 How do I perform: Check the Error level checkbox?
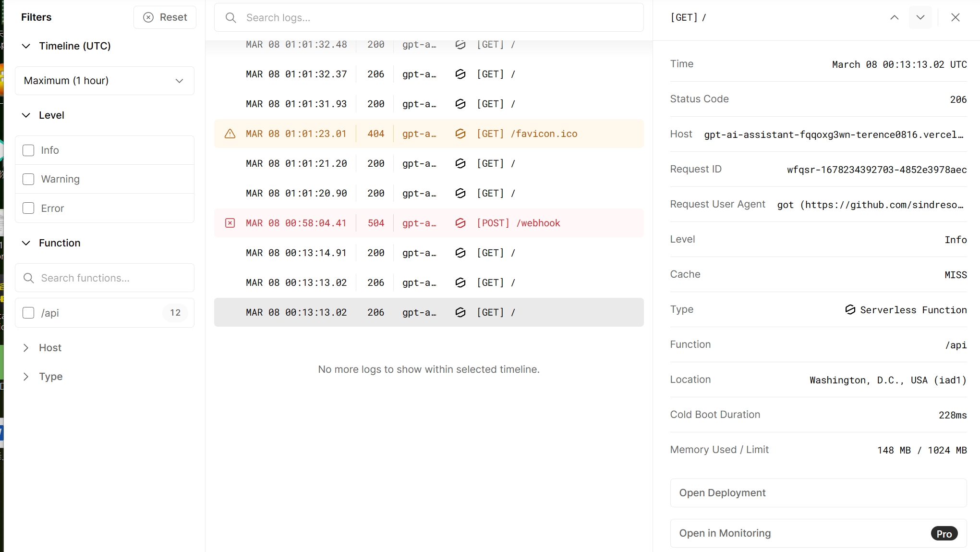pyautogui.click(x=28, y=208)
